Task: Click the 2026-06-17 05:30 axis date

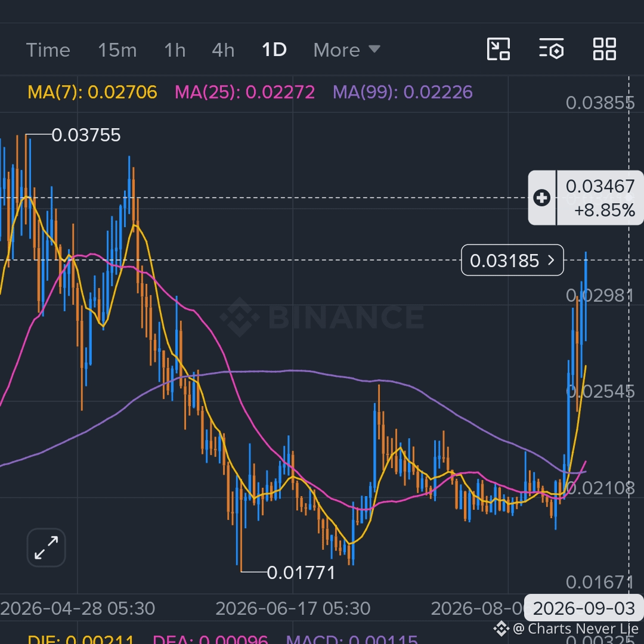Action: pyautogui.click(x=293, y=608)
